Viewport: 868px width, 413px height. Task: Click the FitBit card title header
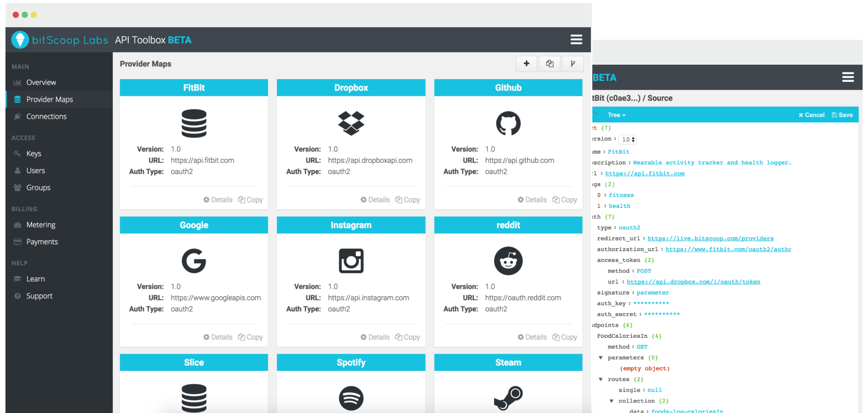(194, 88)
